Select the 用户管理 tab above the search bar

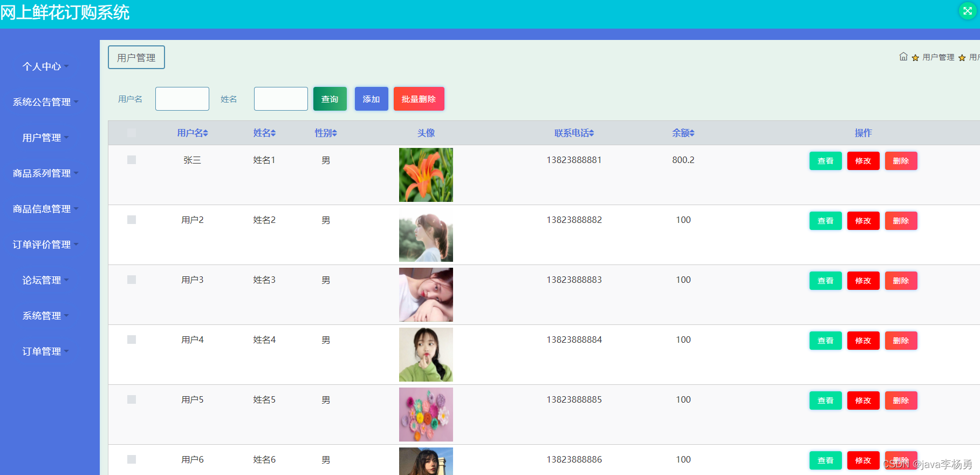[136, 57]
